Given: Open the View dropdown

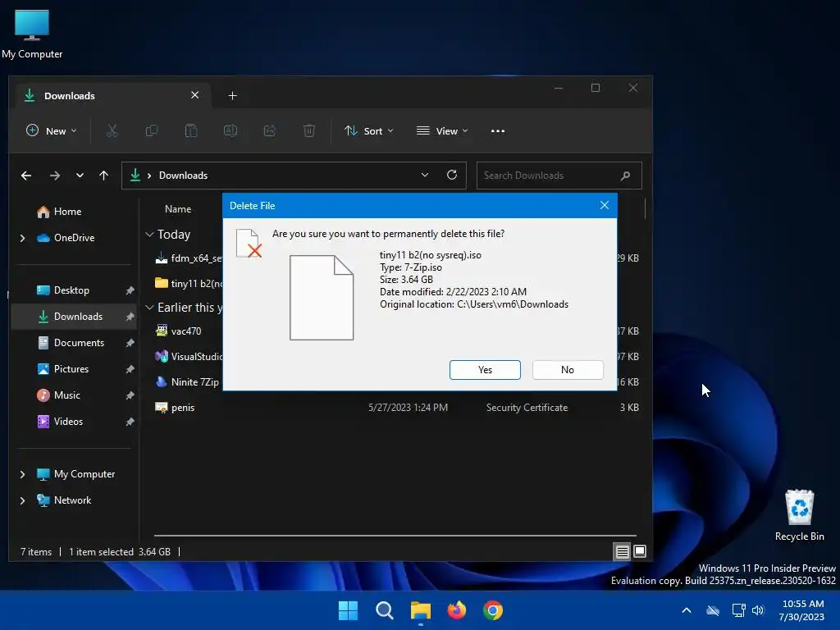Looking at the screenshot, I should (442, 130).
